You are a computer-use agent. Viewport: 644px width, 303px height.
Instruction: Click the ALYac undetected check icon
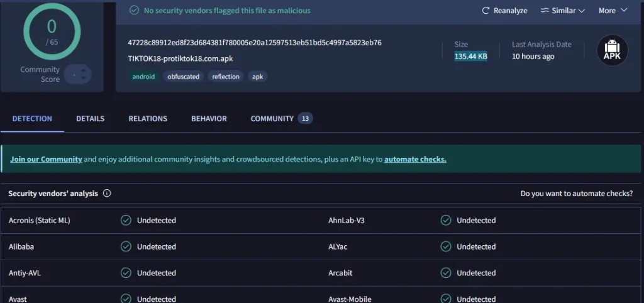pos(446,247)
